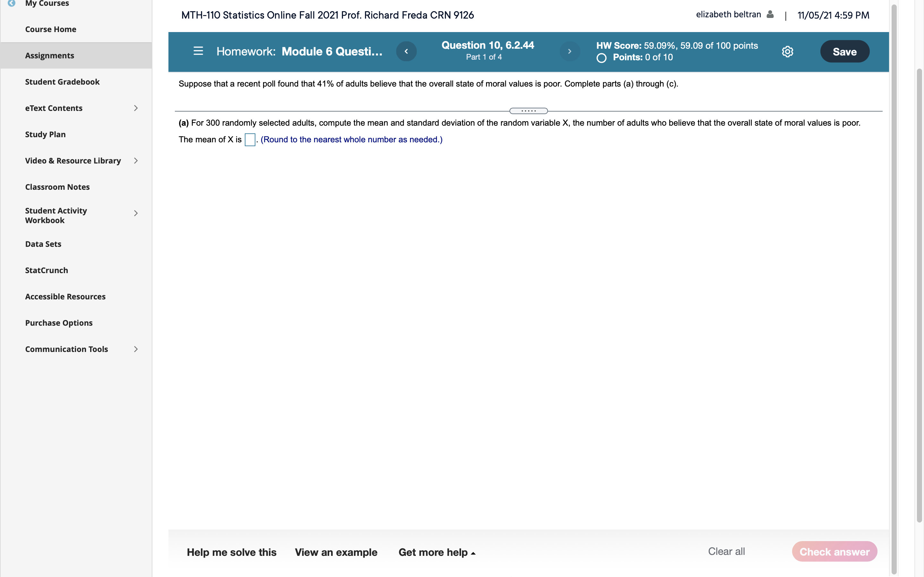
Task: Open the Get more help dropdown
Action: point(436,552)
